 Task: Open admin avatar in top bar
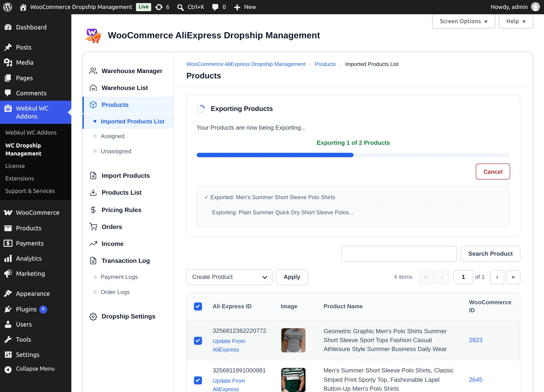point(535,7)
